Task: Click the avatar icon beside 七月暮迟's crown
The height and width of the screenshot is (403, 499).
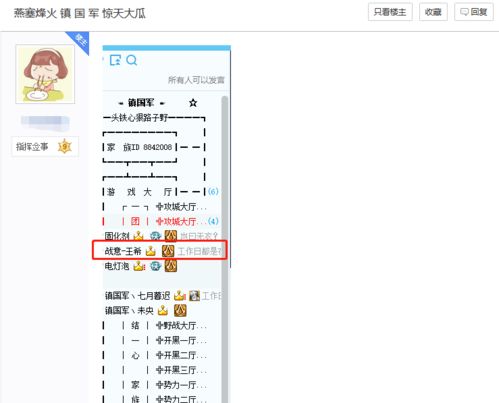Action: click(195, 296)
